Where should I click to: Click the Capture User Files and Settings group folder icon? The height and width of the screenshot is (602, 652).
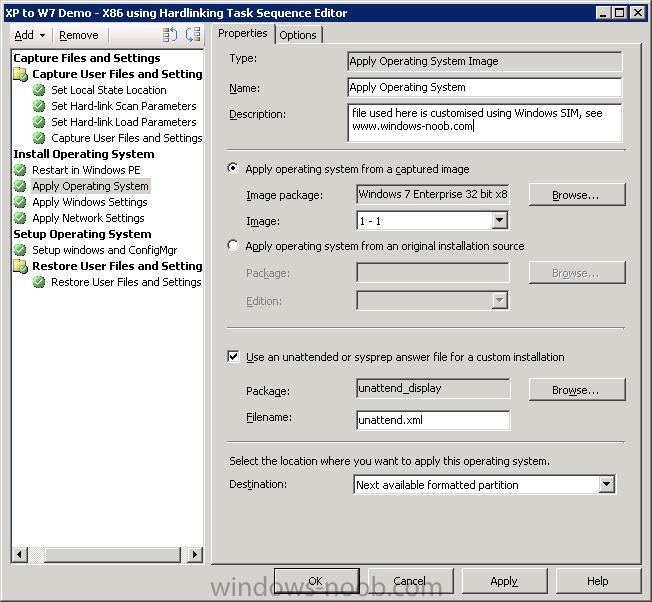tap(21, 74)
